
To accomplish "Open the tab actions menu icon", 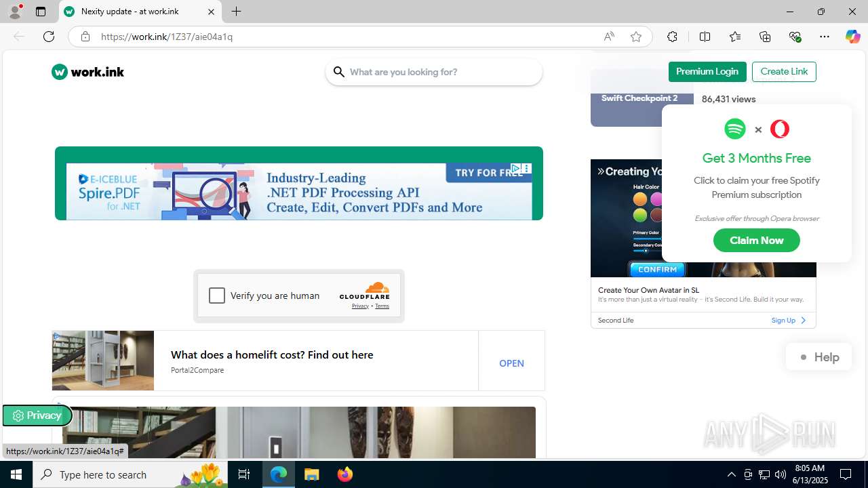I will (x=41, y=12).
